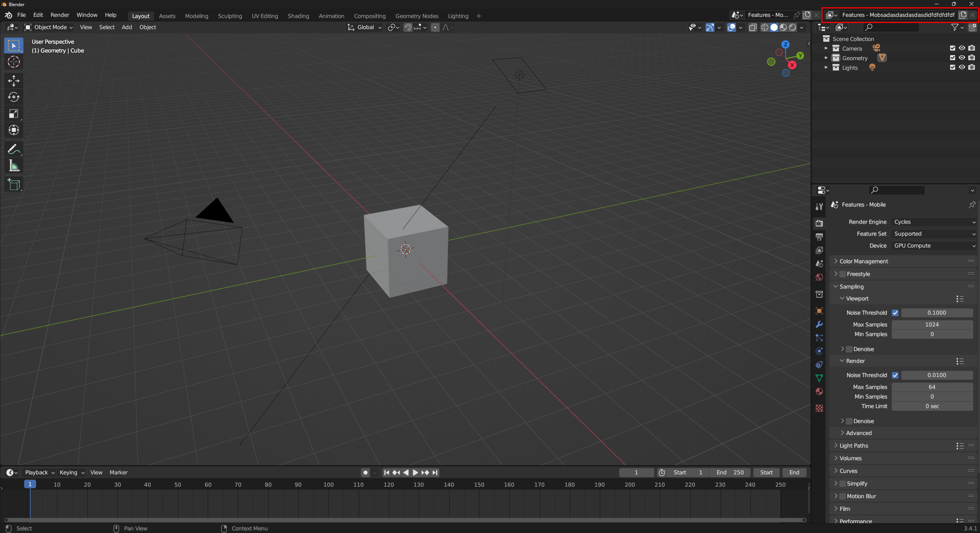Open the Playback popover in timeline
The height and width of the screenshot is (533, 980).
[x=39, y=472]
